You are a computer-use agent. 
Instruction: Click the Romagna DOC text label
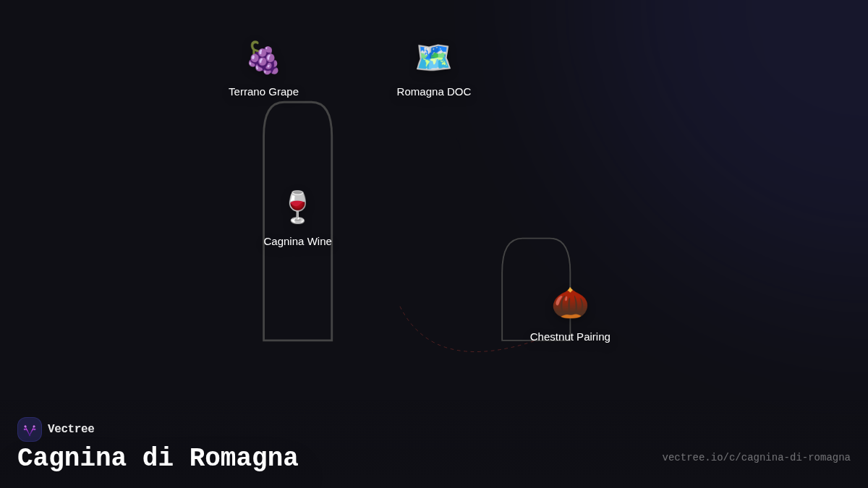pos(433,92)
